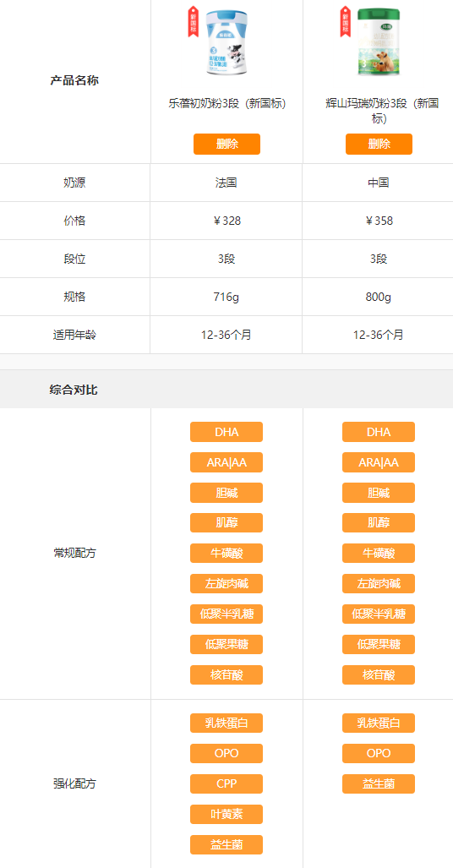
Task: Click the red 新国标 ribbon on the right product
Action: 345,21
